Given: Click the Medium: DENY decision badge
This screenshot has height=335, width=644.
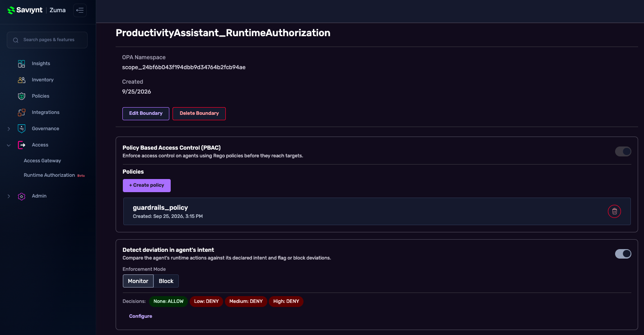Looking at the screenshot, I should 246,302.
